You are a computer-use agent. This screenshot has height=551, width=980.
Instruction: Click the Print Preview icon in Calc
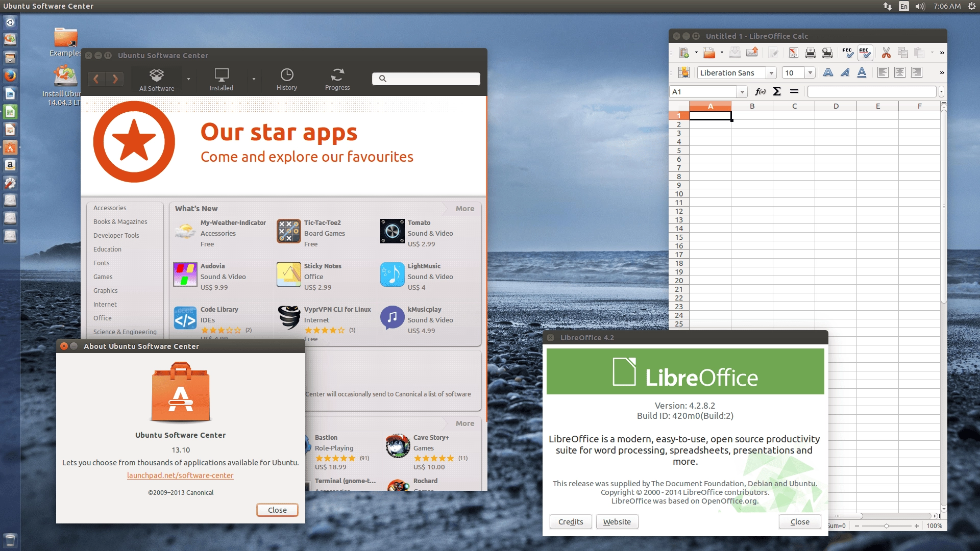point(827,53)
